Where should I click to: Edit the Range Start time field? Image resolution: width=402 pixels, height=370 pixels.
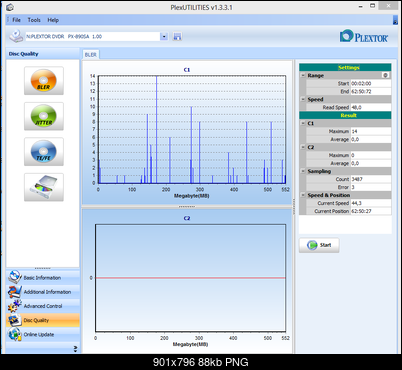(x=371, y=83)
